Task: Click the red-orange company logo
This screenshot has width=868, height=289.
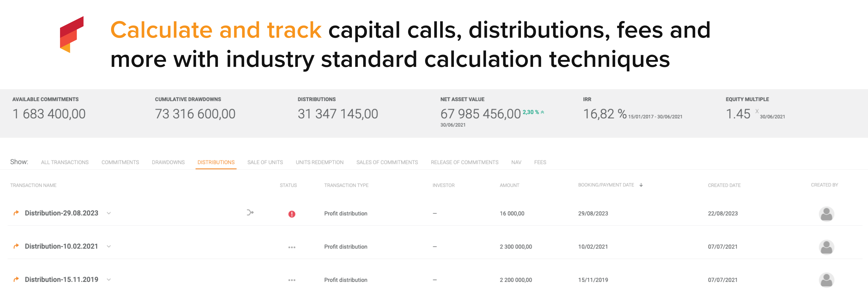Action: [x=71, y=34]
